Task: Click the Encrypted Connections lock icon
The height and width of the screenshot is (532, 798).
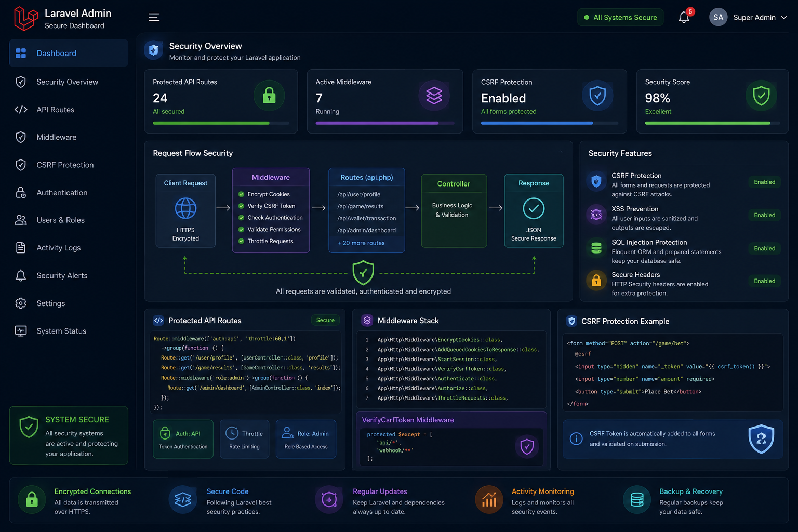Action: (x=32, y=500)
